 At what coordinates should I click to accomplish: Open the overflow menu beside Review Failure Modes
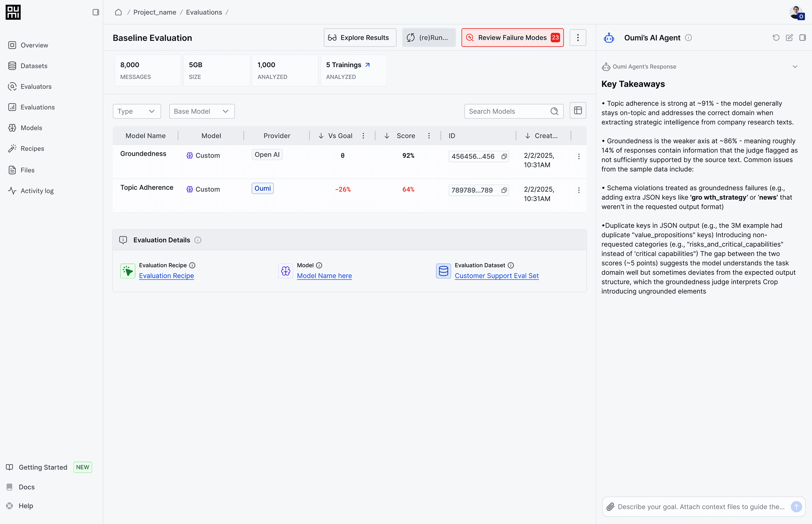(x=578, y=37)
